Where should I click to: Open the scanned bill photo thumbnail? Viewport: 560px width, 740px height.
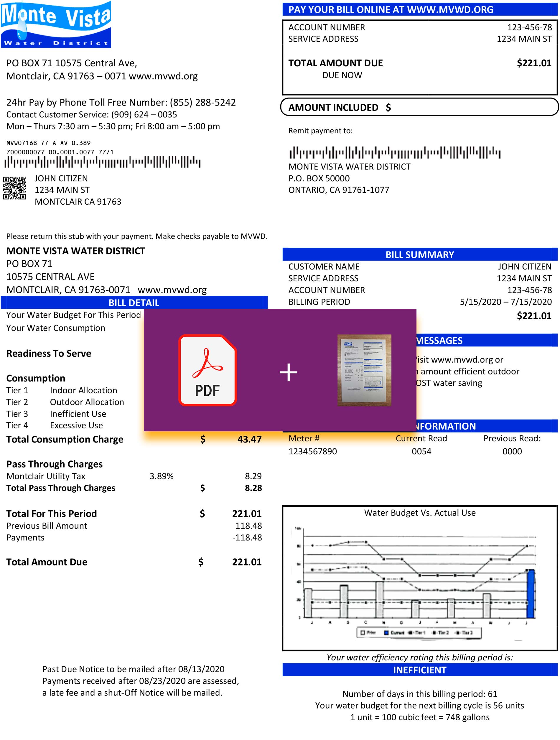364,370
